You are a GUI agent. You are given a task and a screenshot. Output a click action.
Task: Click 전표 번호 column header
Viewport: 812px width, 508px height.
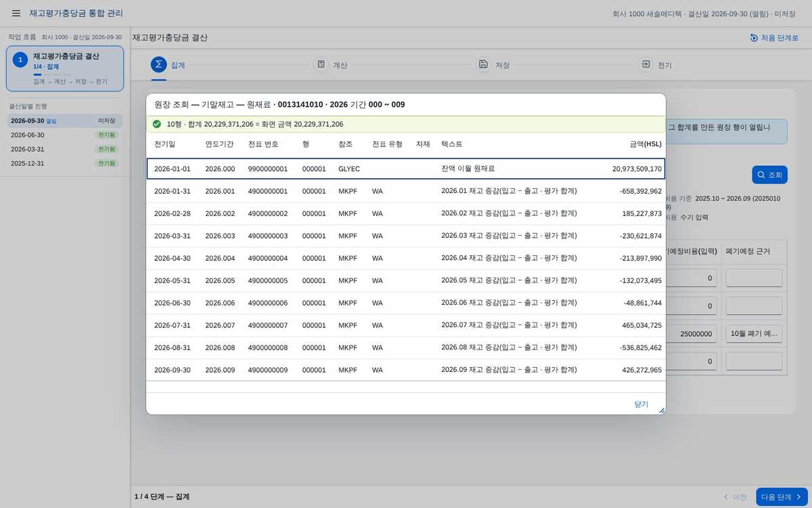263,144
